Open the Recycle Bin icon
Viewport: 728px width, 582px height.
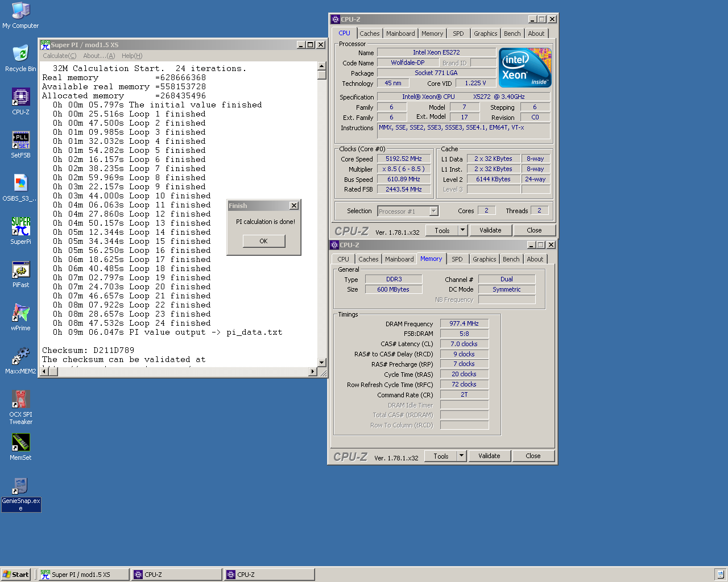[x=20, y=58]
